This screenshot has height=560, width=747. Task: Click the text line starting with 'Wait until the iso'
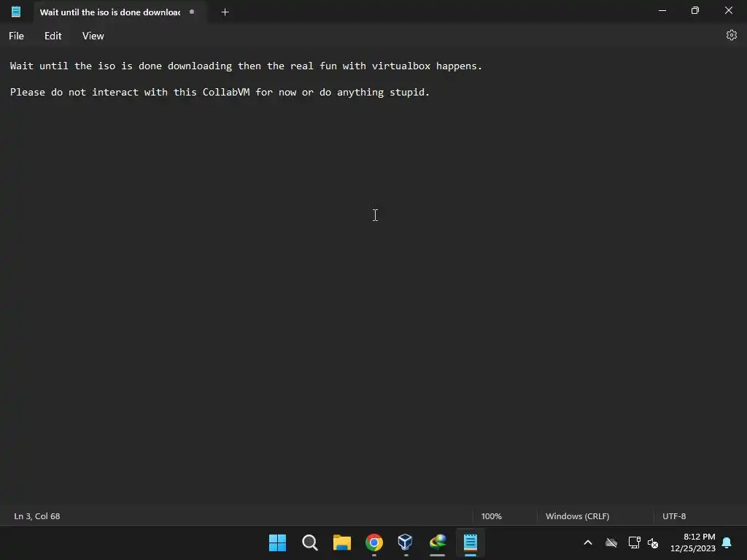point(246,66)
